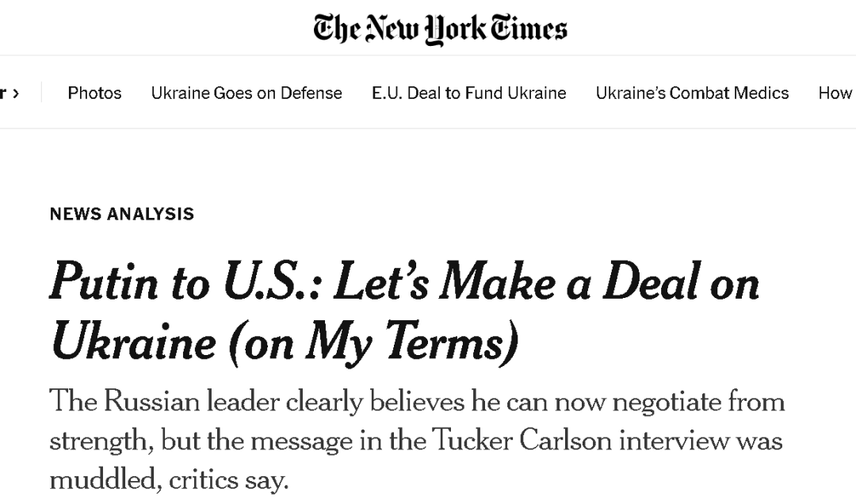
Task: Click headline line "Putin to U.S.: Let's Make"
Action: point(304,282)
